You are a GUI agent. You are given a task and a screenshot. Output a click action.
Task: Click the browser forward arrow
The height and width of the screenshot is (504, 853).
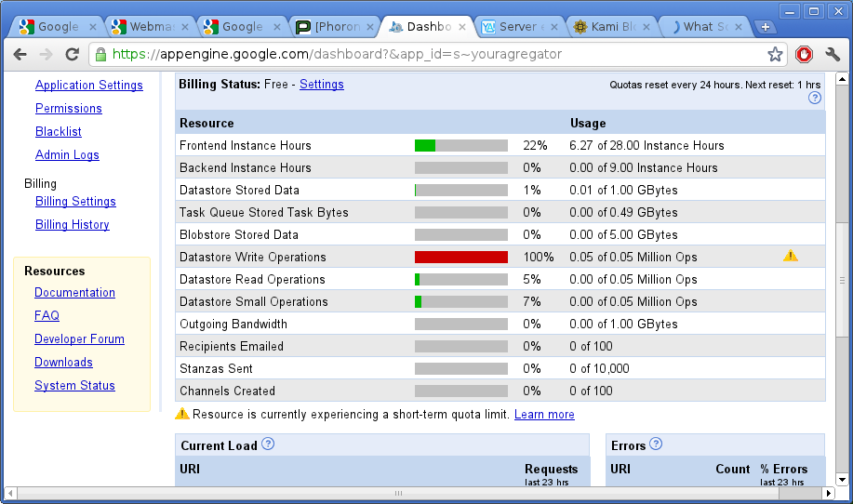pos(47,54)
